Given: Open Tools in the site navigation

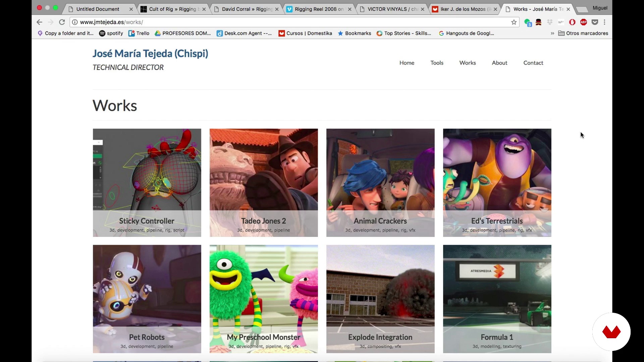Looking at the screenshot, I should tap(437, 63).
